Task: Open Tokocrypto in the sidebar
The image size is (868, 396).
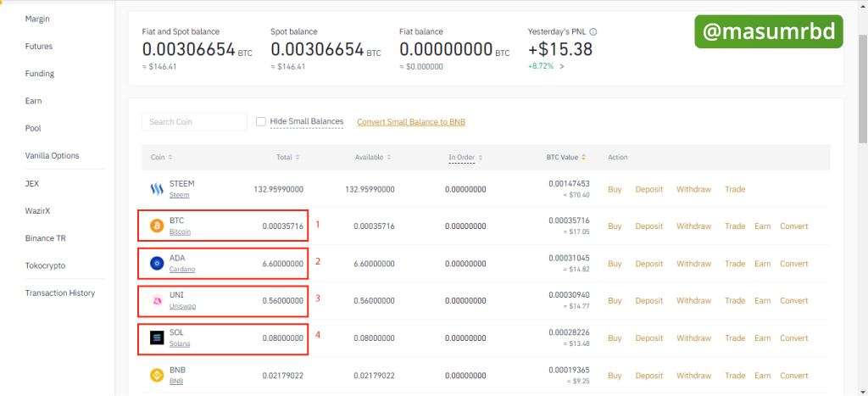Action: coord(45,266)
